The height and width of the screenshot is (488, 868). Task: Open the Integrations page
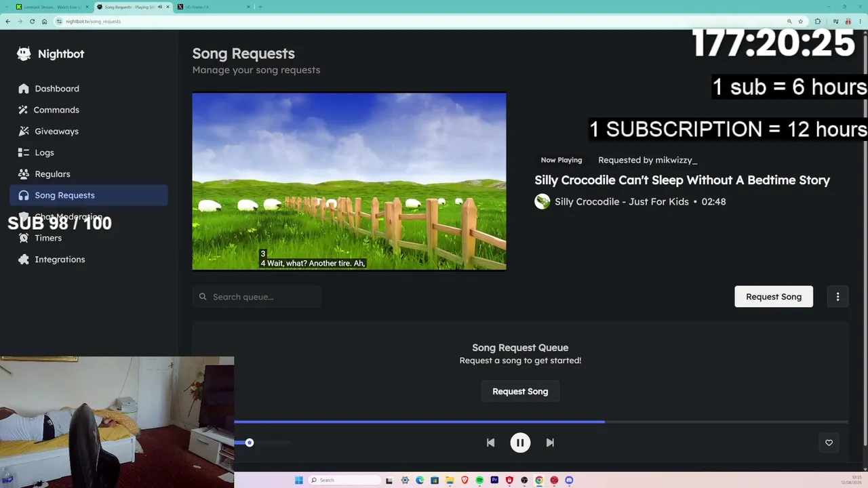point(89,260)
